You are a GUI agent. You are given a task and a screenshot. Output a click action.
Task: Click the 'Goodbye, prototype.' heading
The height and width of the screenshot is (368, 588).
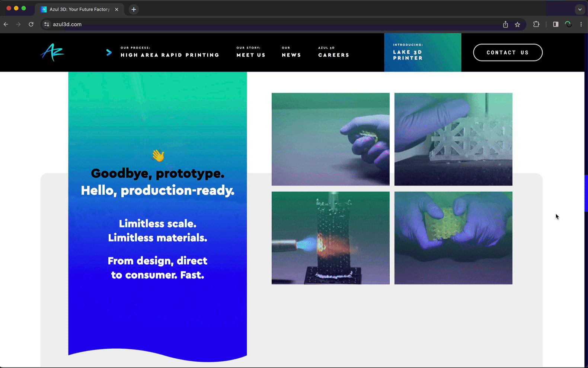(x=157, y=173)
